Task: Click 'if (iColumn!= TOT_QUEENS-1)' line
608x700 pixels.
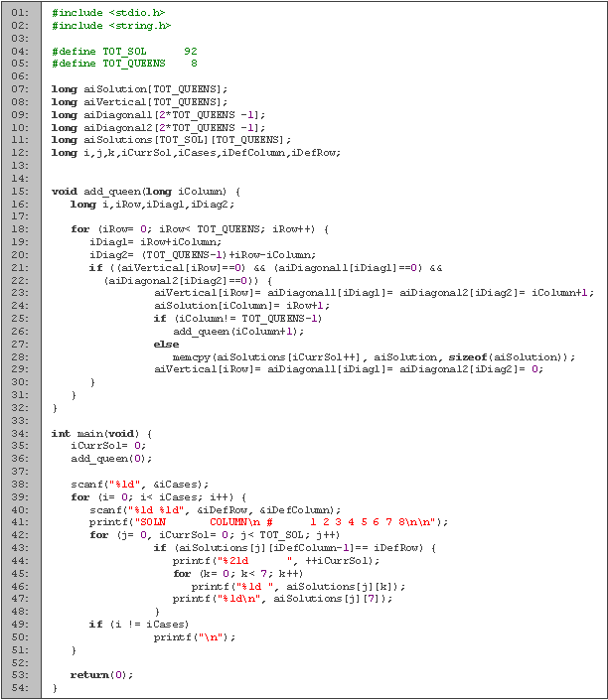Action: coord(237,319)
